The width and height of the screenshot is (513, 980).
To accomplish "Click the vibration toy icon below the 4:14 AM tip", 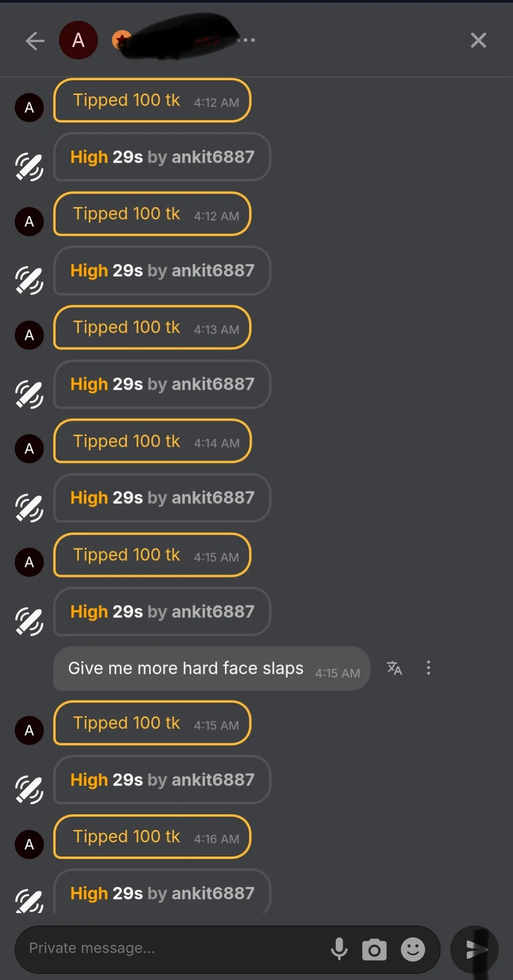I will tap(30, 508).
